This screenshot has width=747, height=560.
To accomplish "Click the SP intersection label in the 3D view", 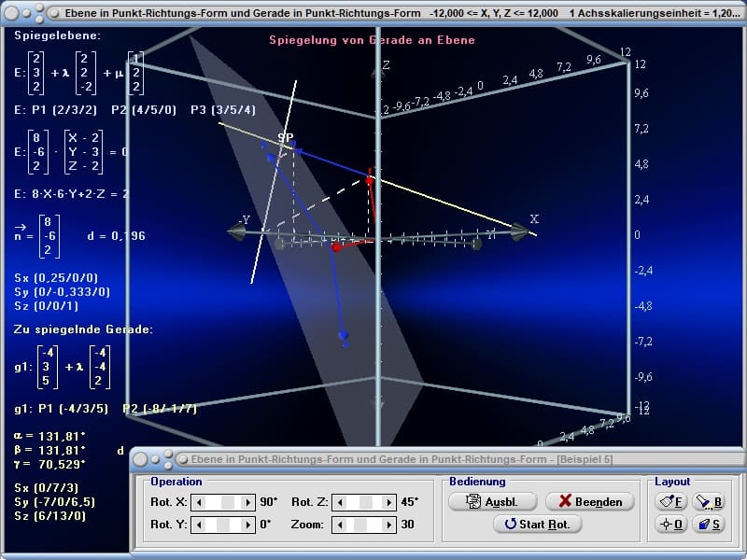I will [x=286, y=137].
